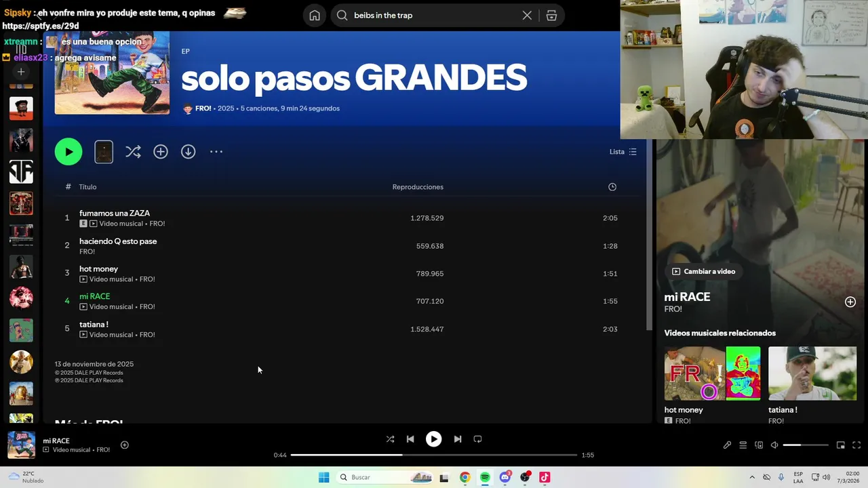This screenshot has width=868, height=488.
Task: Add 'mi RACE' via side panel plus icon
Action: pyautogui.click(x=850, y=302)
